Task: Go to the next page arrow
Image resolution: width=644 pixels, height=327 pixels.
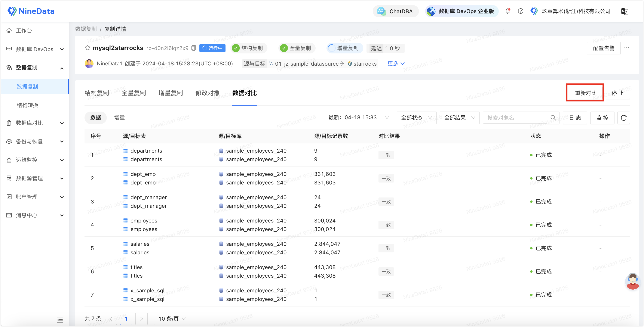Action: [141, 319]
